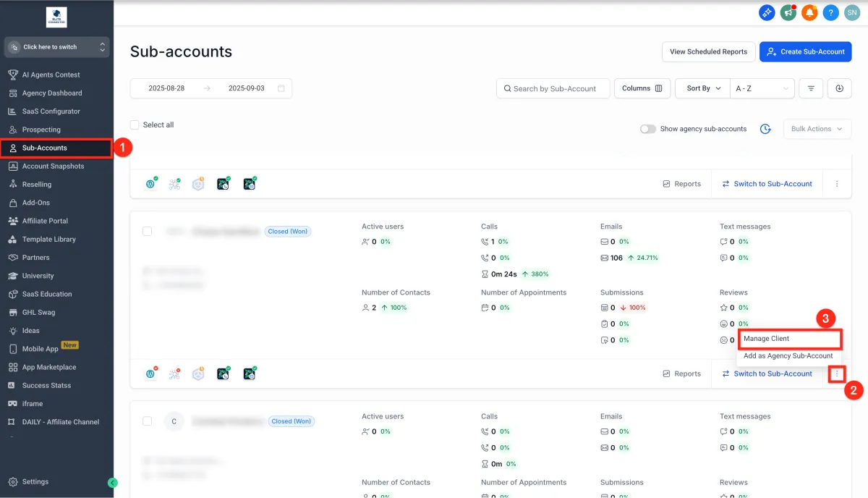
Task: Click the Search by Sub-Account field
Action: pyautogui.click(x=553, y=88)
